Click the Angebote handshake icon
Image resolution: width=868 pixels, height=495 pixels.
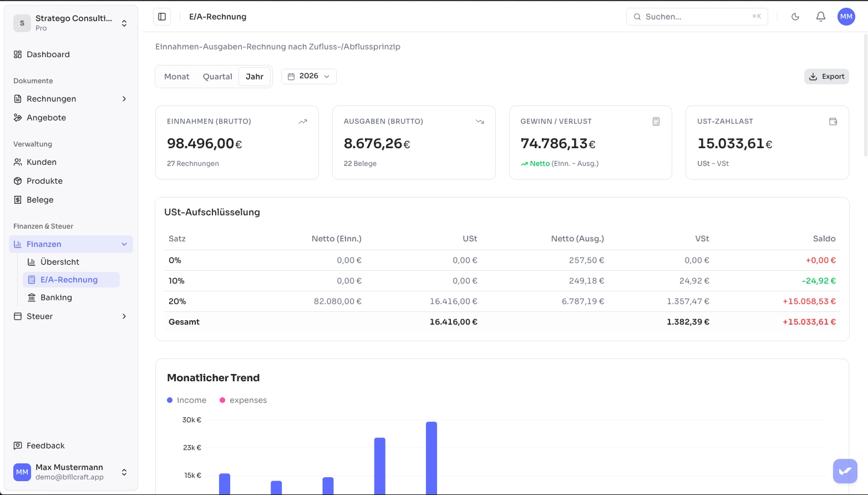(x=18, y=118)
